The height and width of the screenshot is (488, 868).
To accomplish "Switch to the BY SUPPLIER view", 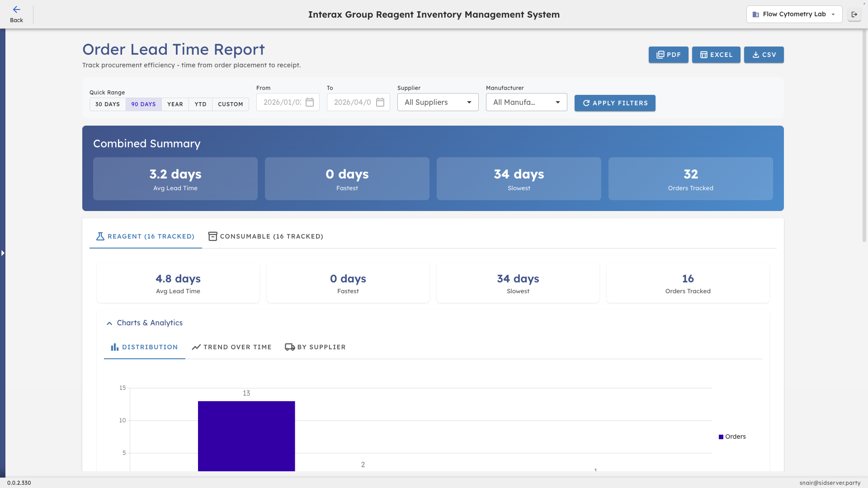I will 315,347.
